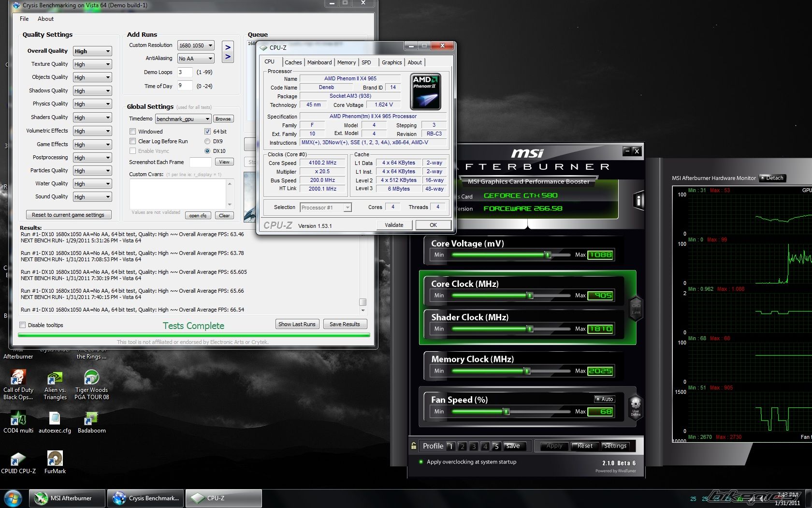Viewport: 812px width, 508px height.
Task: Open Timedemo benchmark_gpu dropdown
Action: point(183,119)
